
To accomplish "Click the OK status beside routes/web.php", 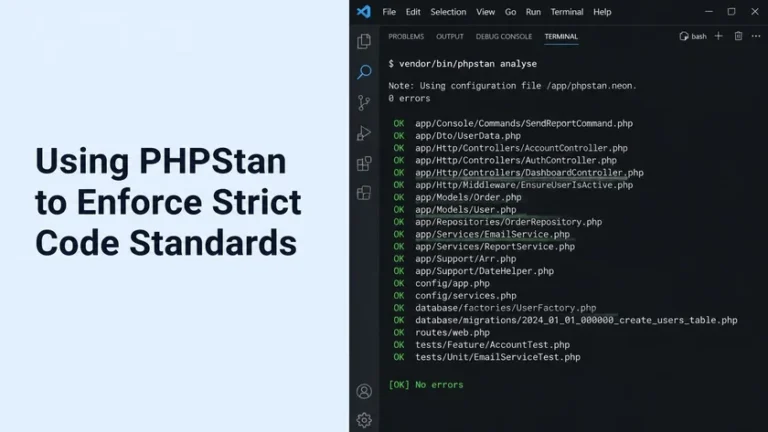I will 399,332.
